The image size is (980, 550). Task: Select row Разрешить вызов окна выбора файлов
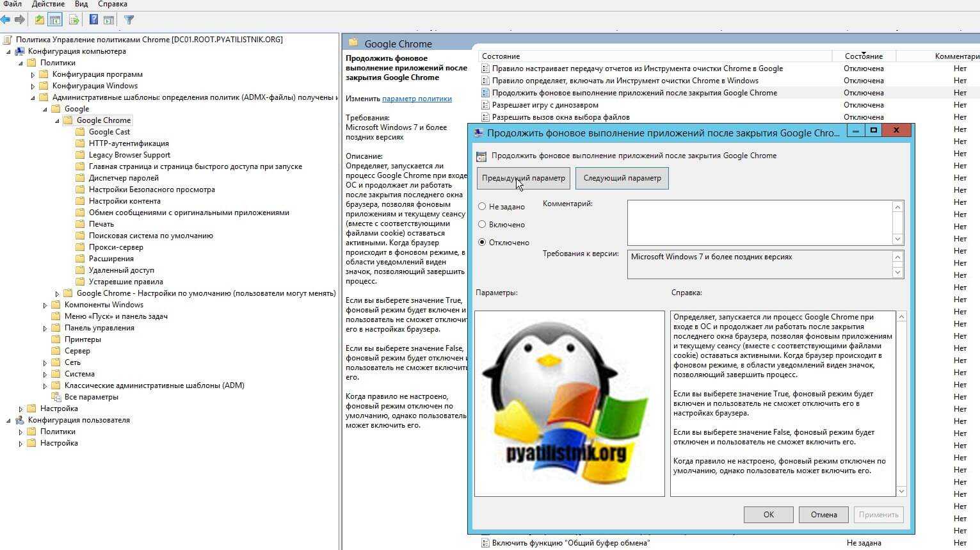coord(729,117)
